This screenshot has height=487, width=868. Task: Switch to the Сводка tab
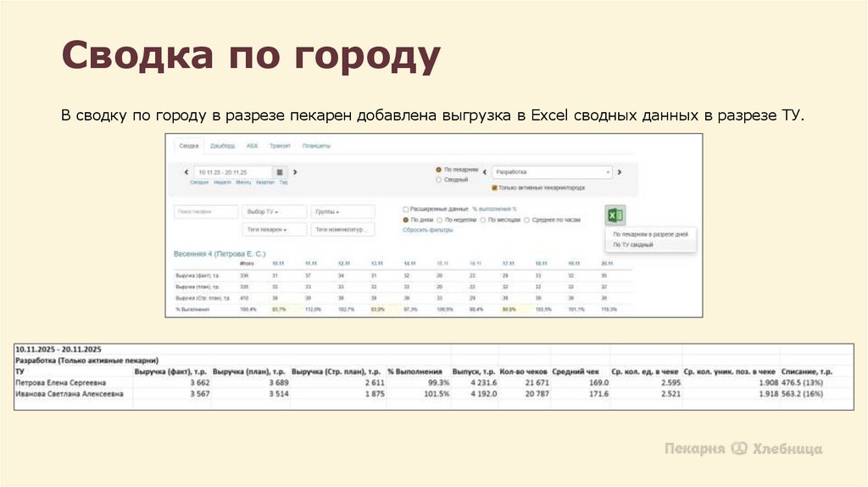[189, 146]
